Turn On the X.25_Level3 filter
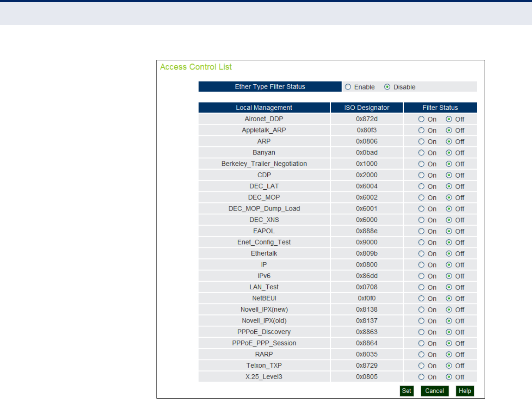 421,377
